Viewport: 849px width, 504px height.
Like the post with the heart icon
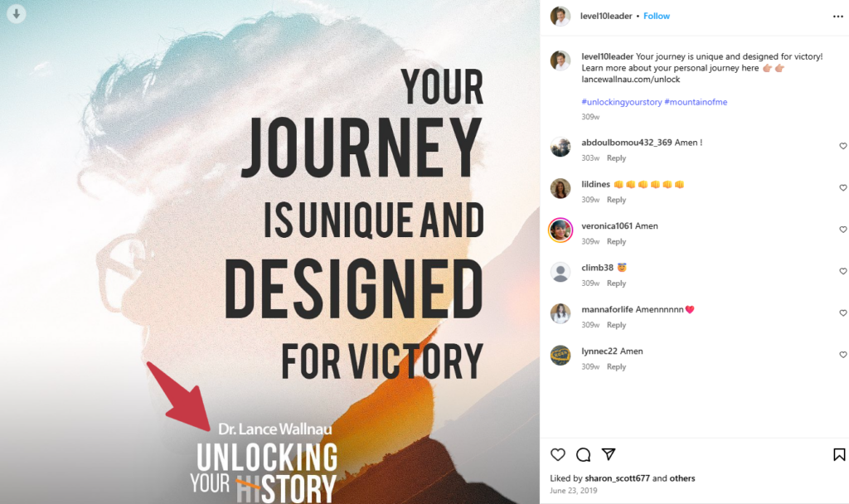click(558, 455)
